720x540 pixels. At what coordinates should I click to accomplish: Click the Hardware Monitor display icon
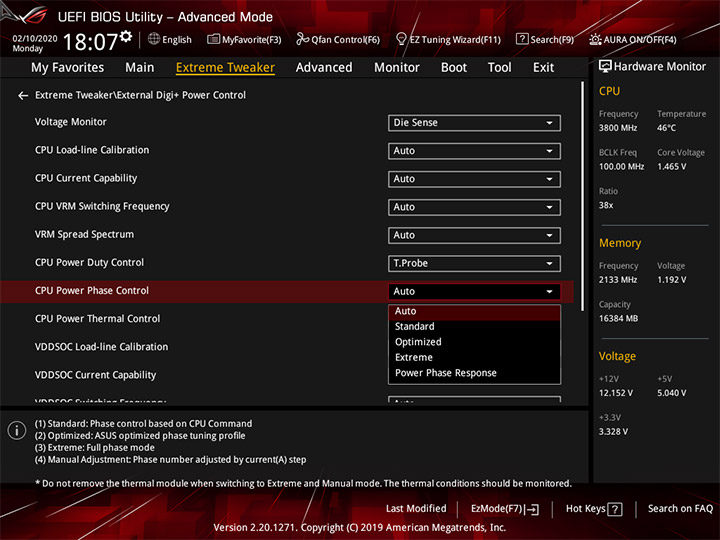tap(605, 67)
